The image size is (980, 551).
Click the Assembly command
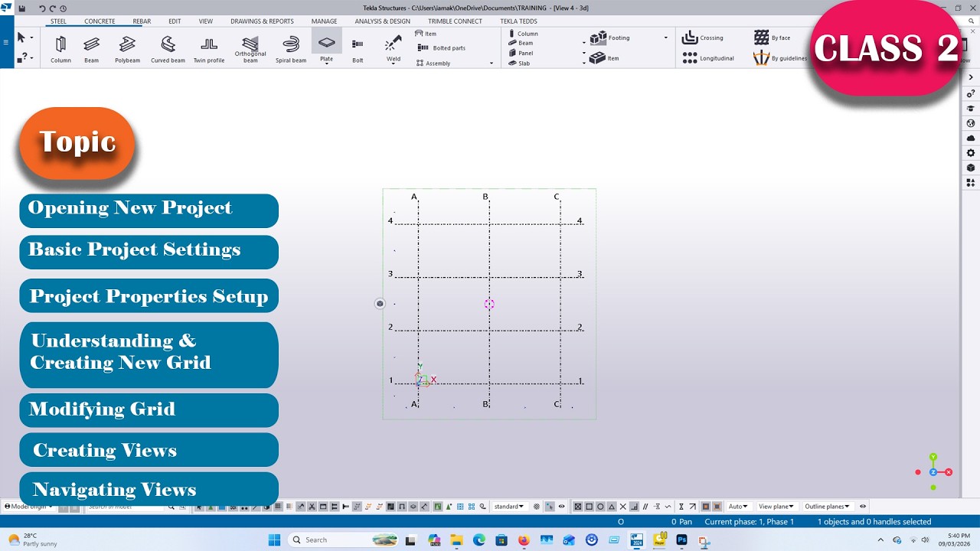433,64
